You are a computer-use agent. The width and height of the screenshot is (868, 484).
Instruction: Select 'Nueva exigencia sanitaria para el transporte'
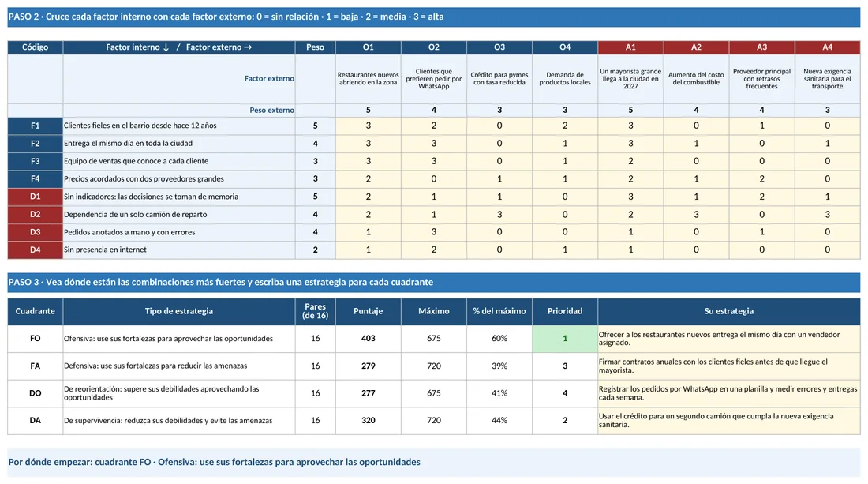[828, 79]
